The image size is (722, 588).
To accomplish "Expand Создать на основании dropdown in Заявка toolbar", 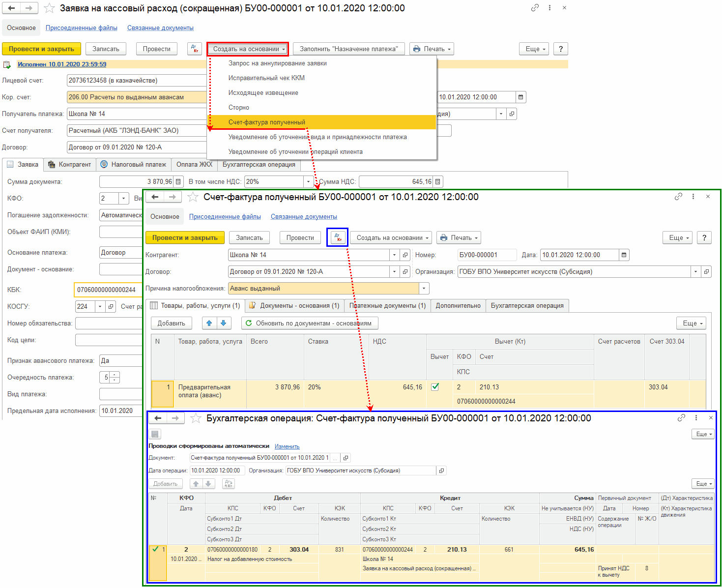I will (248, 49).
